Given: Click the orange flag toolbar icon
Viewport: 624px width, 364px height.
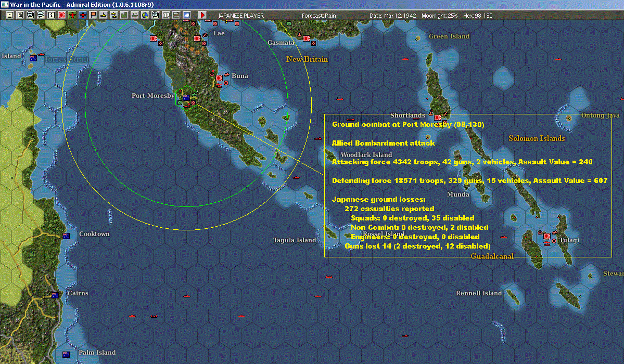Looking at the screenshot, I should pos(93,15).
